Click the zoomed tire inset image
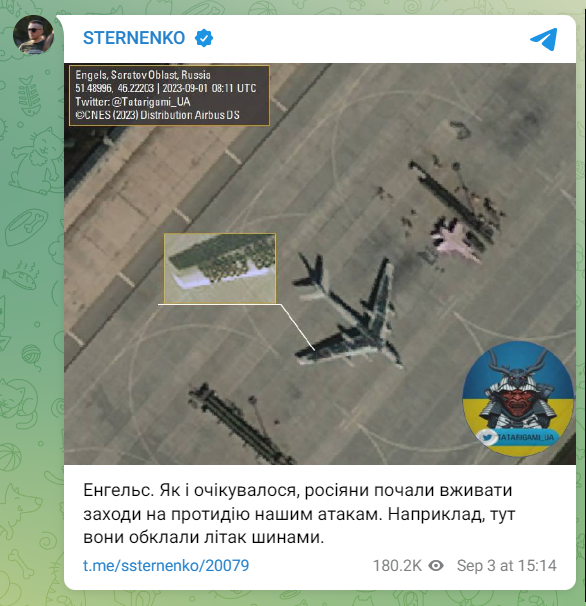Screen dimensions: 586x606 pos(220,268)
